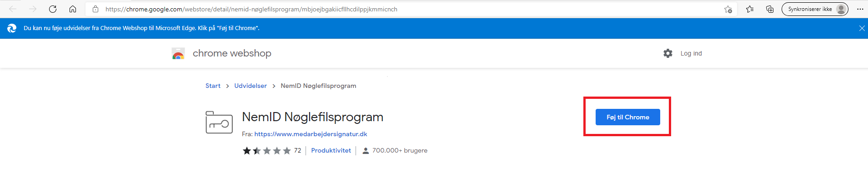Go to the Start breadcrumb
The width and height of the screenshot is (868, 174).
click(213, 86)
